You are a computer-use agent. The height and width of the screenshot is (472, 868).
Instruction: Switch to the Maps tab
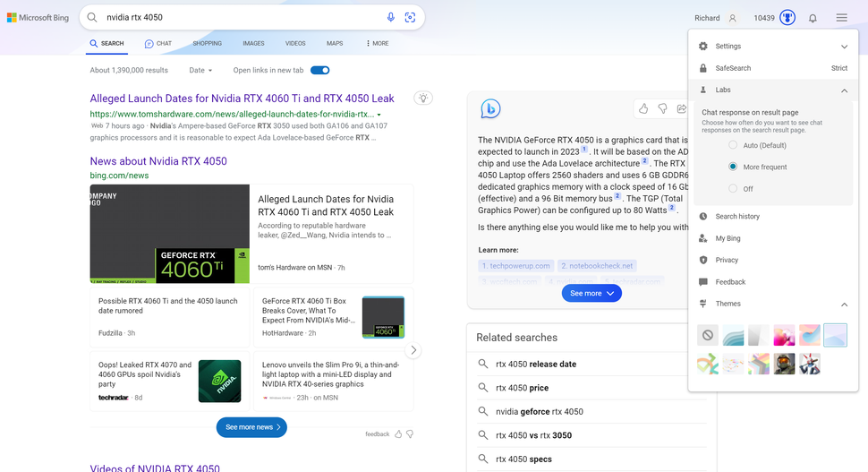[x=335, y=43]
